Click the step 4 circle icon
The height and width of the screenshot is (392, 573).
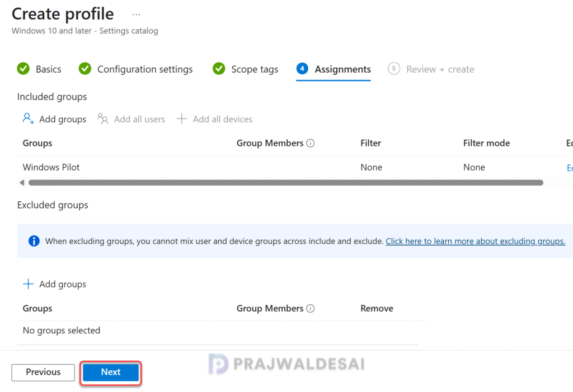[302, 69]
